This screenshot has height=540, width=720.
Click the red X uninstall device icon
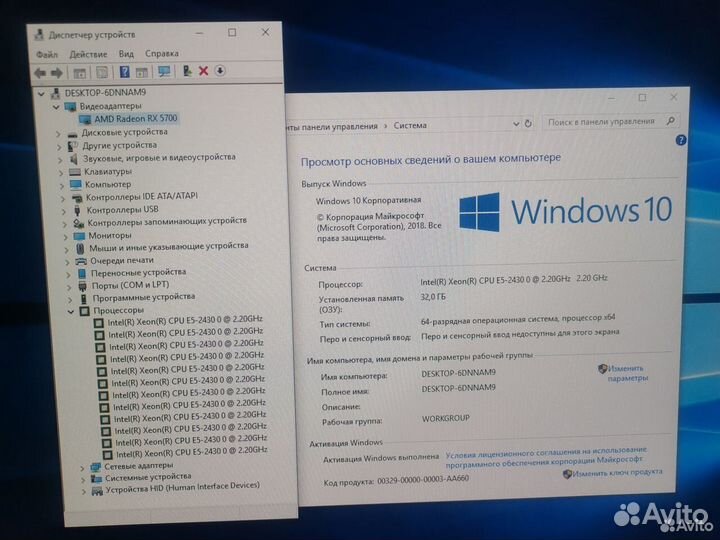click(x=203, y=71)
